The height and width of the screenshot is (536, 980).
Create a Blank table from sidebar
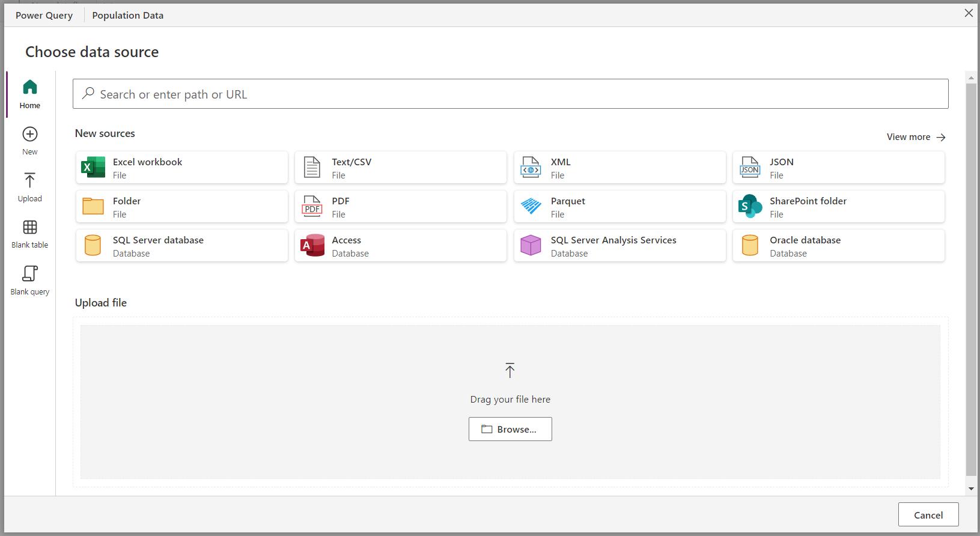coord(29,234)
